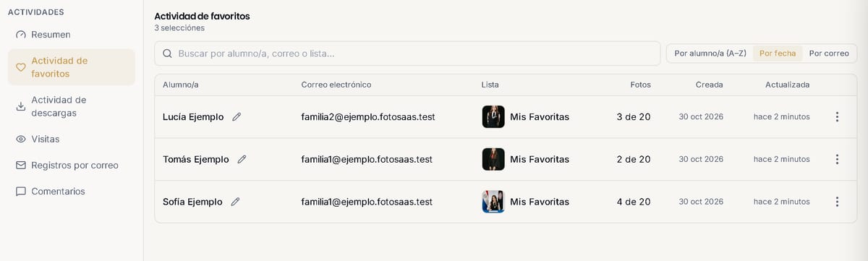Edit Tomás Ejemplo using the pencil icon
Screen dimensions: 868x261
[242, 159]
